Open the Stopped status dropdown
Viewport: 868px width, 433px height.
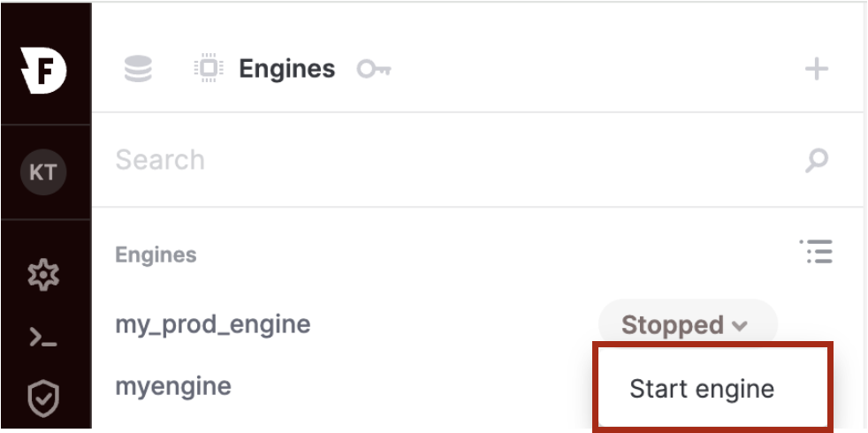[x=688, y=324]
